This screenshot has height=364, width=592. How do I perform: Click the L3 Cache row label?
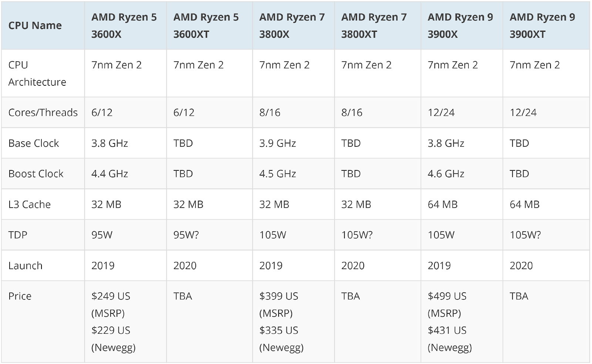(x=30, y=204)
